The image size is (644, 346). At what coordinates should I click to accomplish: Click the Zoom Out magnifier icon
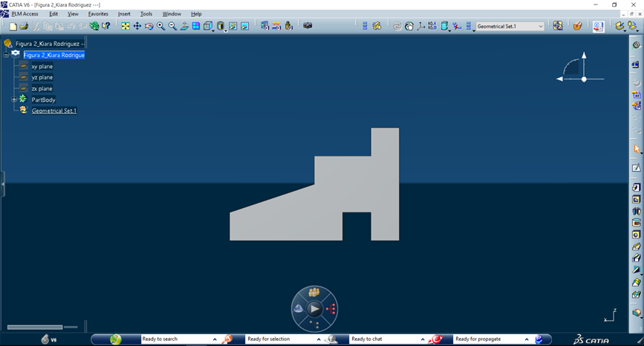(x=173, y=26)
